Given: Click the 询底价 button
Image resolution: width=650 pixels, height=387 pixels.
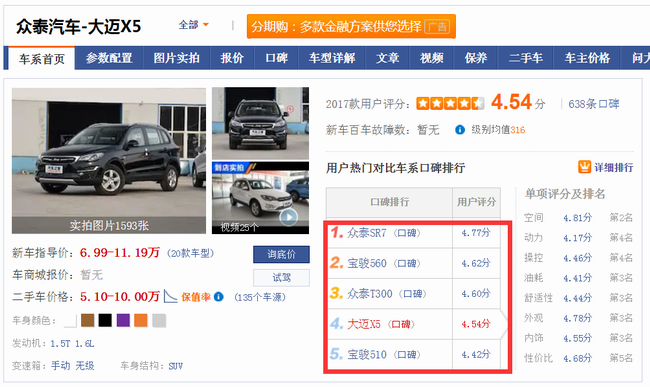Looking at the screenshot, I should (x=281, y=254).
